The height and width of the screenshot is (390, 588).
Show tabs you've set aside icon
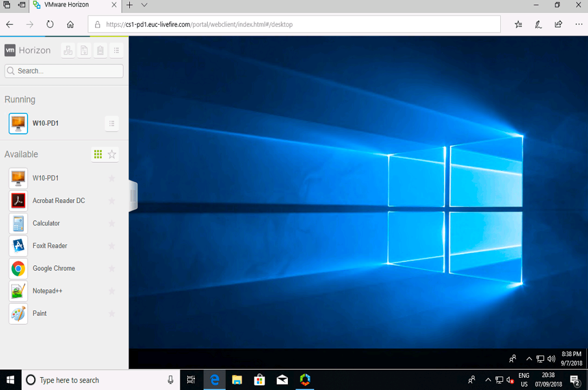pyautogui.click(x=7, y=5)
